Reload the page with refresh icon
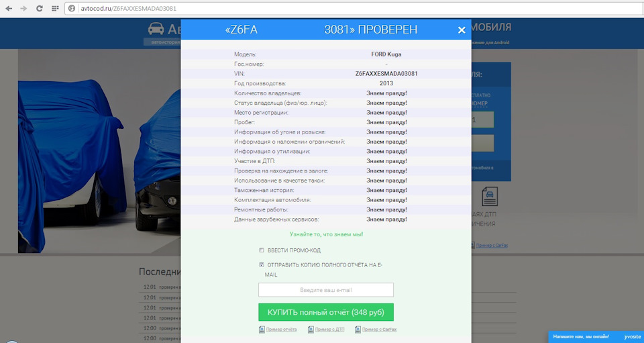This screenshot has height=343, width=644. point(40,8)
